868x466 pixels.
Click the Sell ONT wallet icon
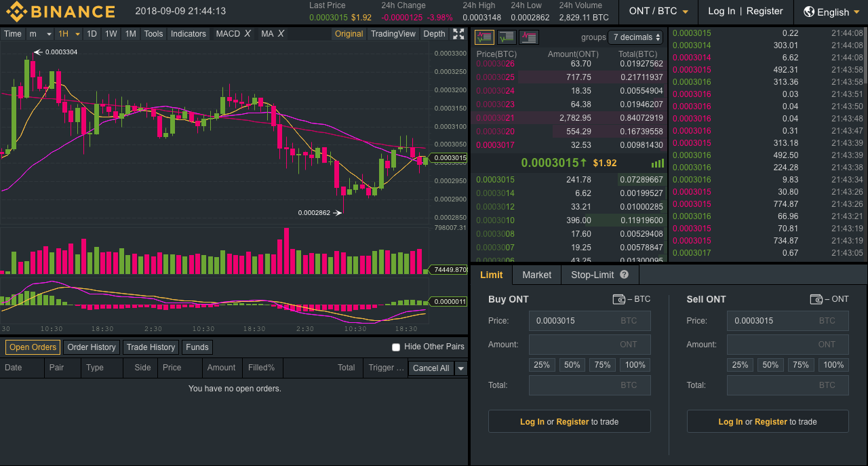816,299
